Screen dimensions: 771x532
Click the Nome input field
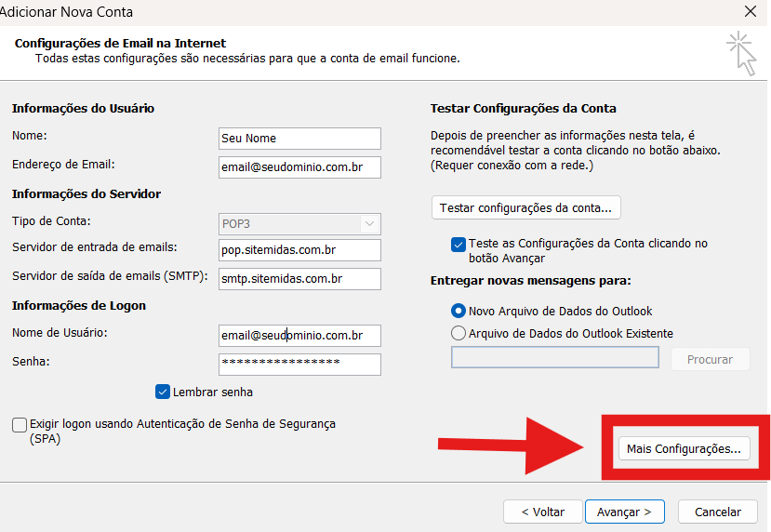(299, 139)
